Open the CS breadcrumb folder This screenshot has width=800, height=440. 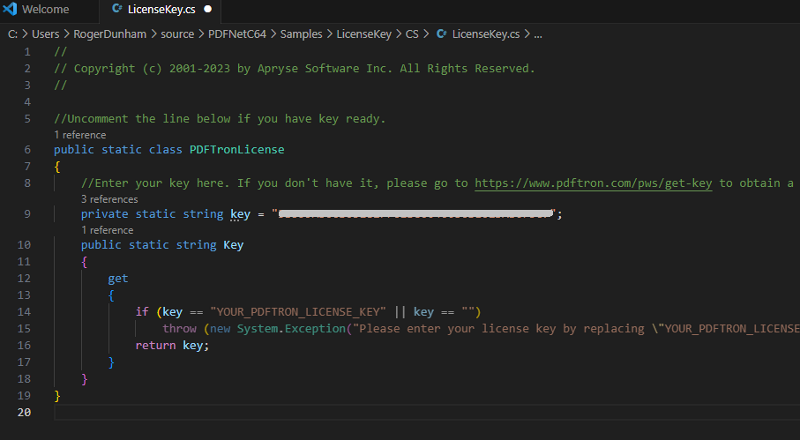412,34
